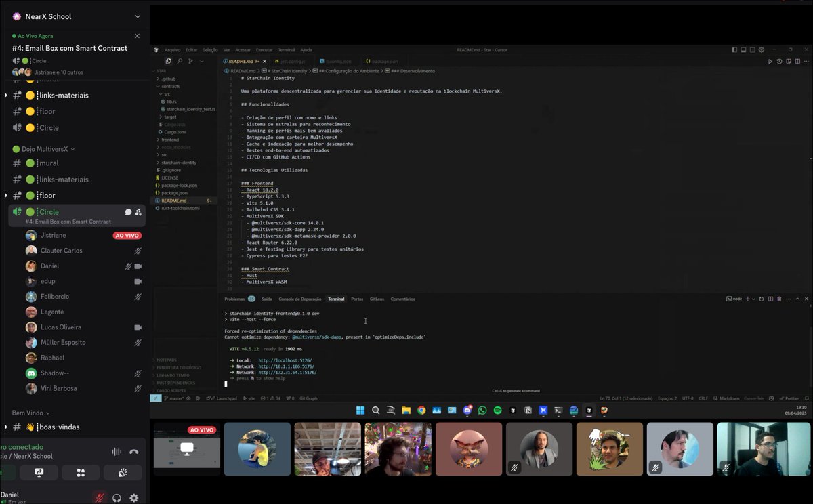This screenshot has width=813, height=504.
Task: Open the live event title Email Box com Smart Contract
Action: pos(70,48)
